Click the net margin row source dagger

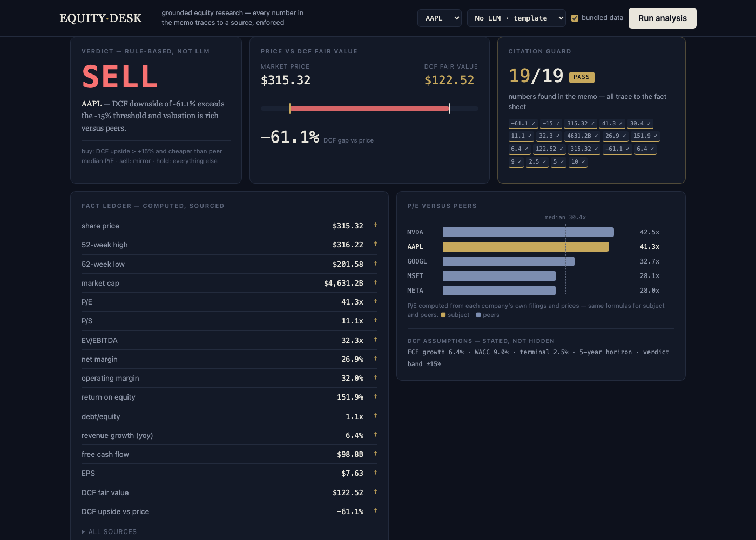[375, 359]
